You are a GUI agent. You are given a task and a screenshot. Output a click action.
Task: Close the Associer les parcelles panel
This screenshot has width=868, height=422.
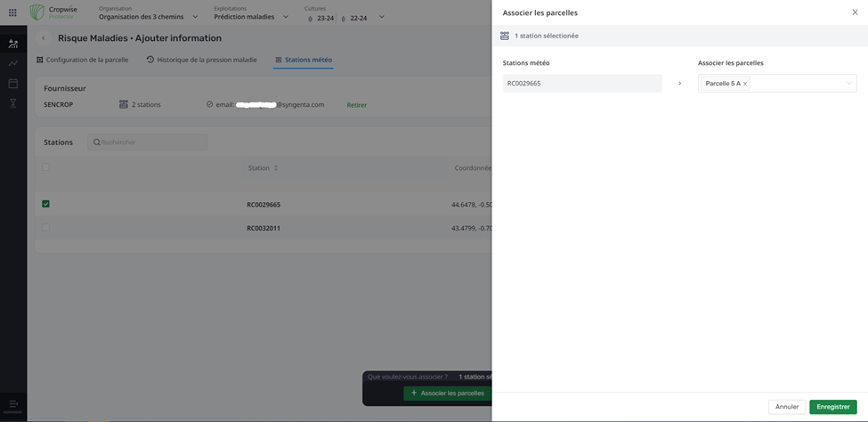click(855, 12)
